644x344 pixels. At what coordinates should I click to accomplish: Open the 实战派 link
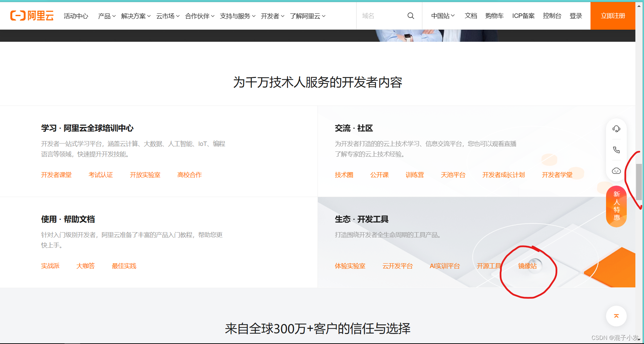[50, 266]
